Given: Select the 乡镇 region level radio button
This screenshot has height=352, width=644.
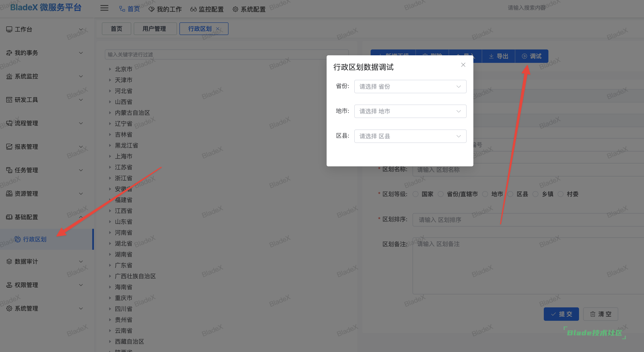Looking at the screenshot, I should tap(535, 194).
